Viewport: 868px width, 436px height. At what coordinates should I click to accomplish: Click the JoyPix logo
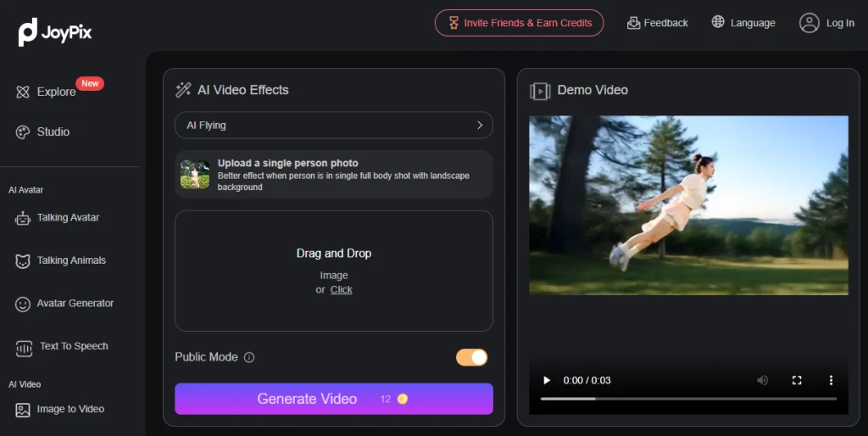tap(55, 32)
